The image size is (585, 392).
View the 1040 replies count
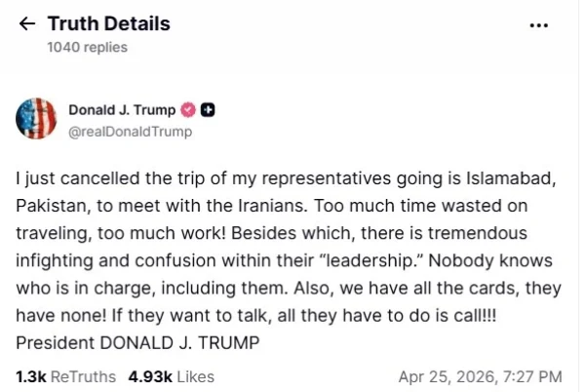tap(87, 47)
